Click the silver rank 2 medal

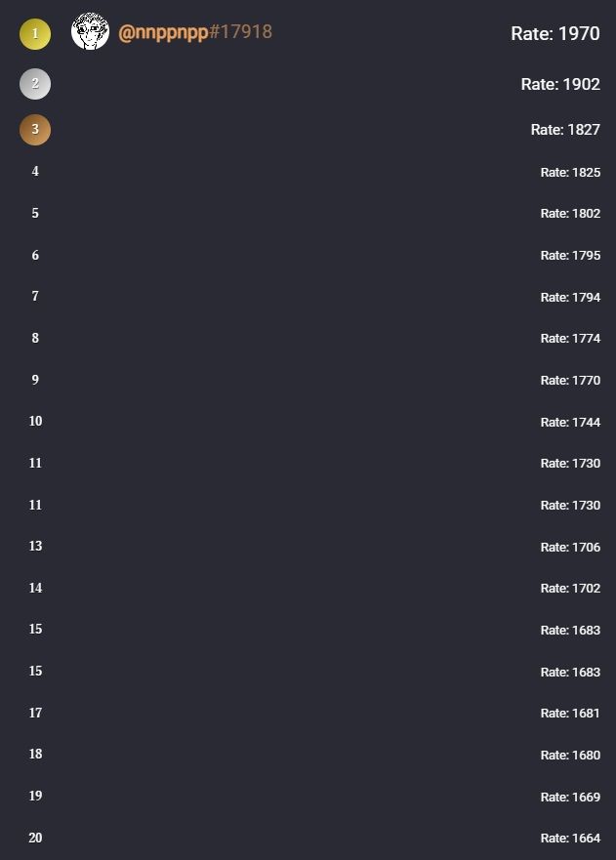tap(35, 84)
